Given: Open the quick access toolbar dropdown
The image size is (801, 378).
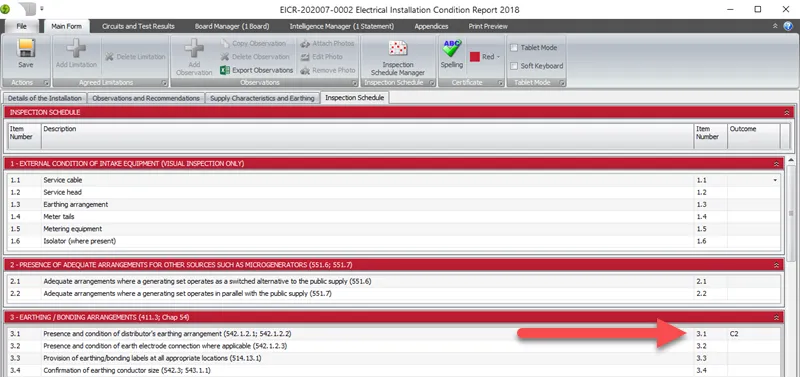Looking at the screenshot, I should coord(42,9).
